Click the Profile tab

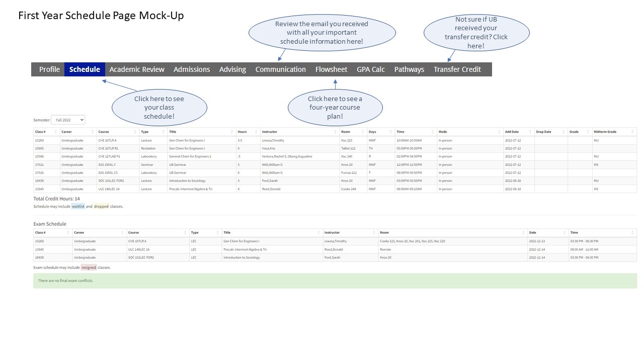coord(49,69)
